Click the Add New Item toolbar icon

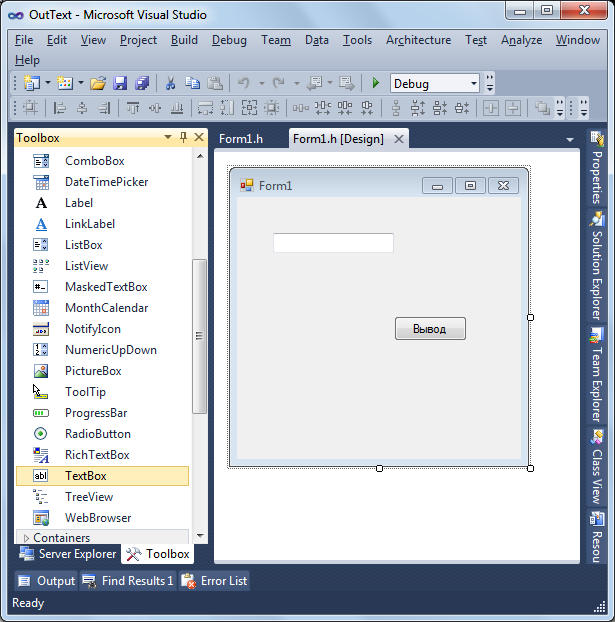65,83
